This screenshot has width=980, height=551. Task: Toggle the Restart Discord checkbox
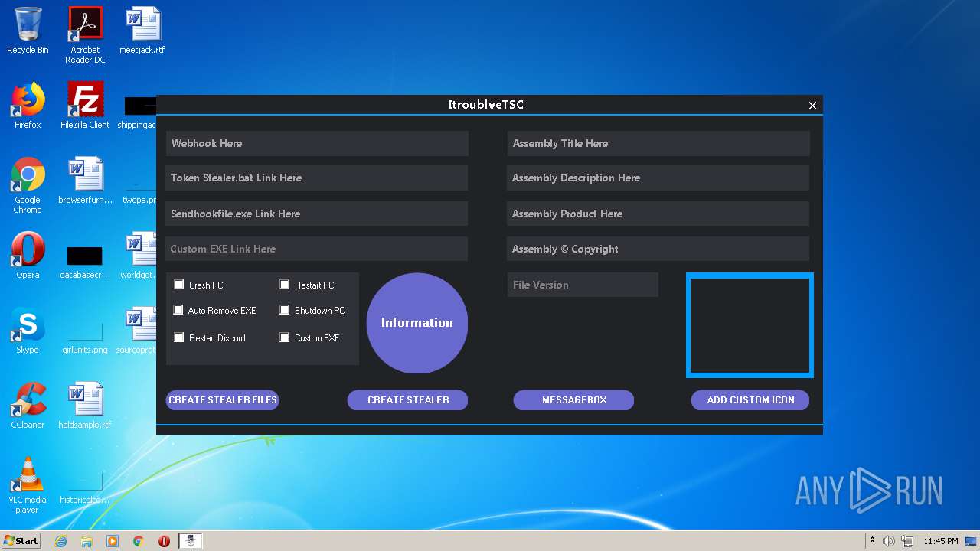179,337
